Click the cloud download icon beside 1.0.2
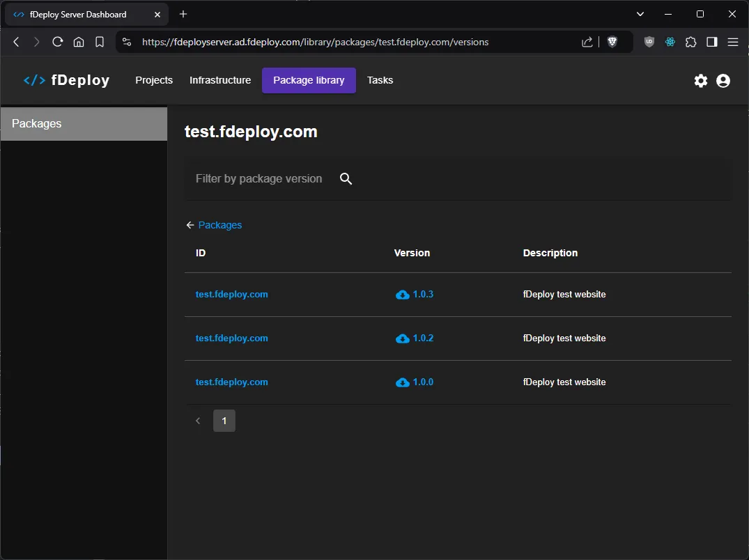 (x=402, y=338)
